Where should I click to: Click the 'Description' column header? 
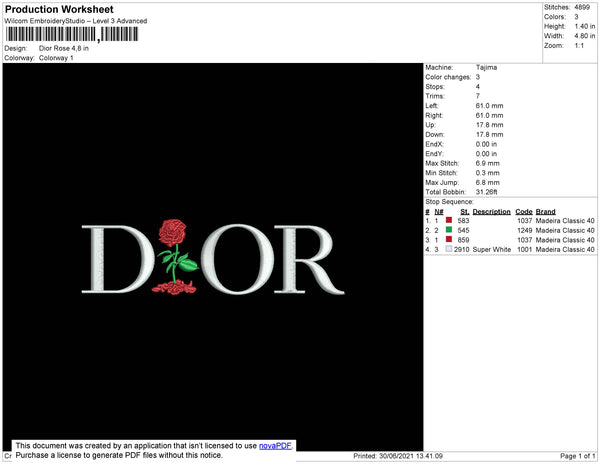[x=491, y=212]
